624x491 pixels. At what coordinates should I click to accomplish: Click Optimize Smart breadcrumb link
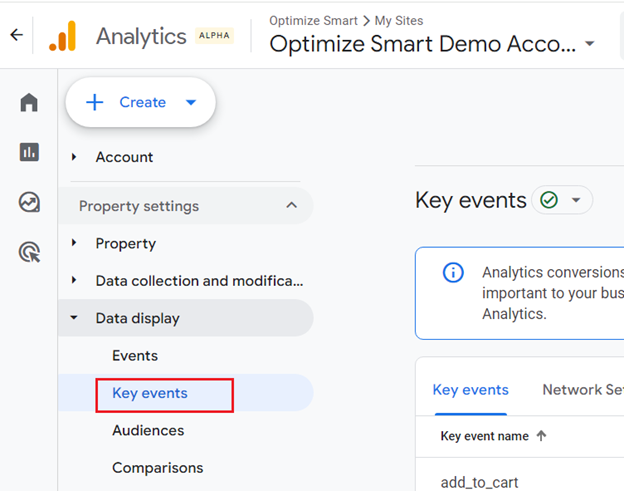(x=313, y=21)
